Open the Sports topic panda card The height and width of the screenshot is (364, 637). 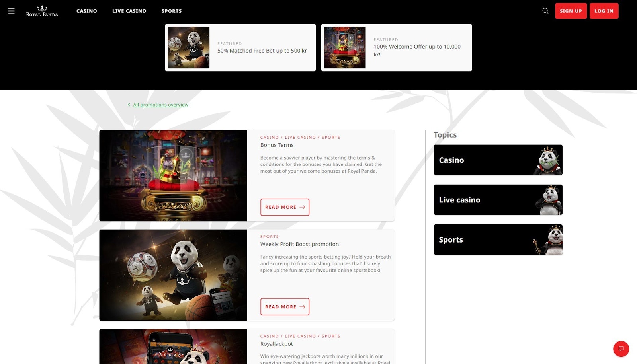(498, 239)
